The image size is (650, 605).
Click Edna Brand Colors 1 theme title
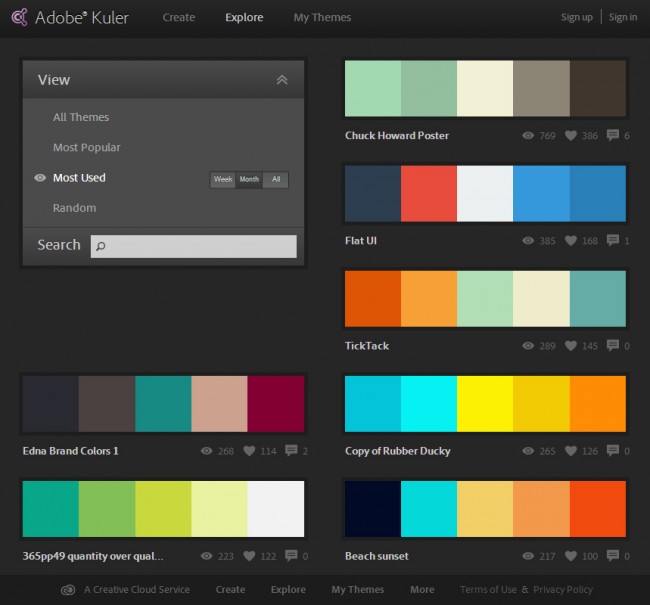tap(70, 451)
